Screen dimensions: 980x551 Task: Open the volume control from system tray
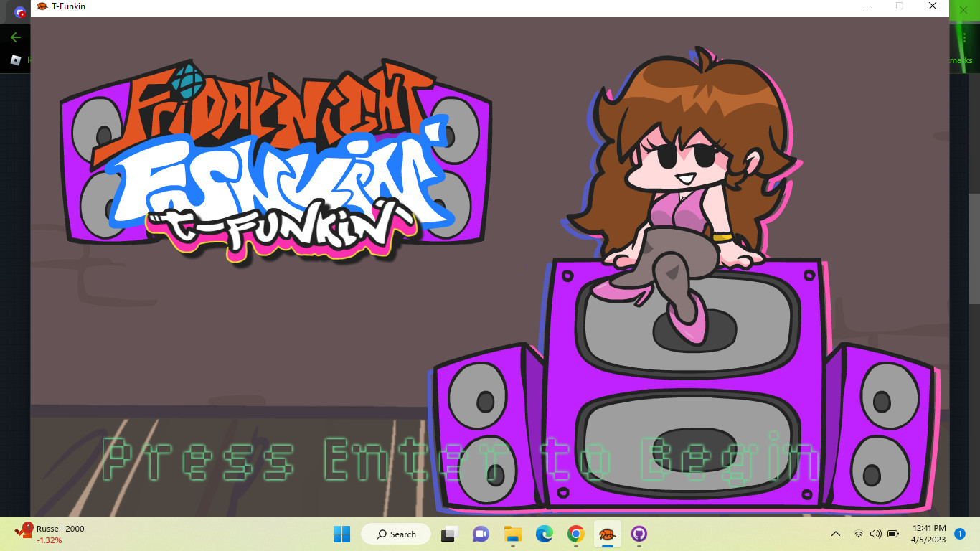(876, 534)
